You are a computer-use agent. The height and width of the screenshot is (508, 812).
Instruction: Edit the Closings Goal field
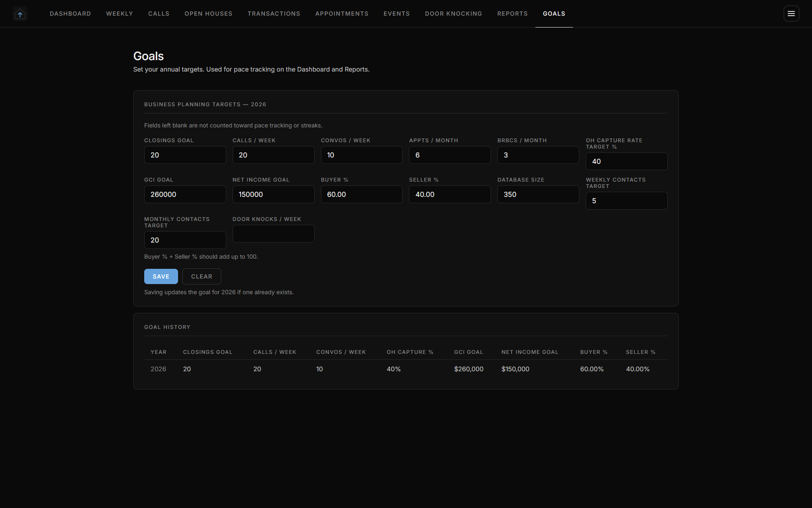185,155
